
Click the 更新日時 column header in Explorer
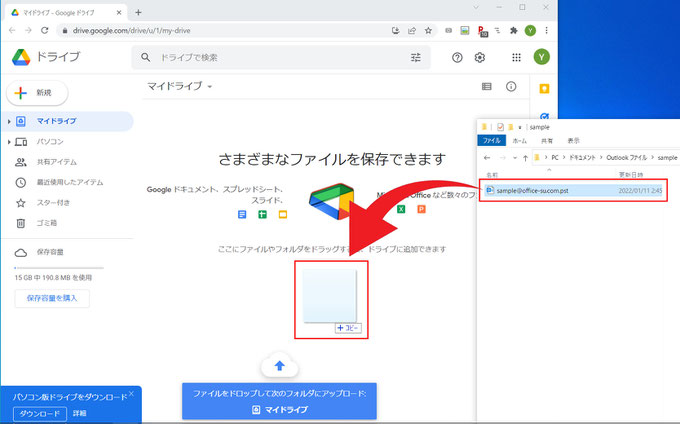(x=631, y=175)
